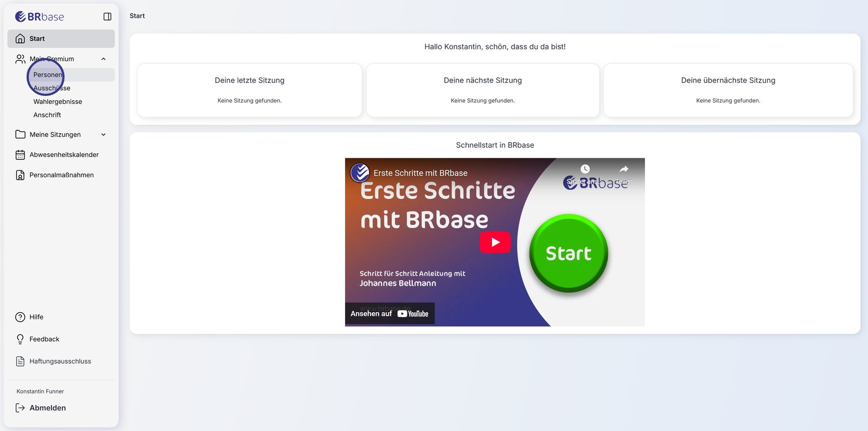The height and width of the screenshot is (431, 868).
Task: Open the Start menu item
Action: [61, 38]
